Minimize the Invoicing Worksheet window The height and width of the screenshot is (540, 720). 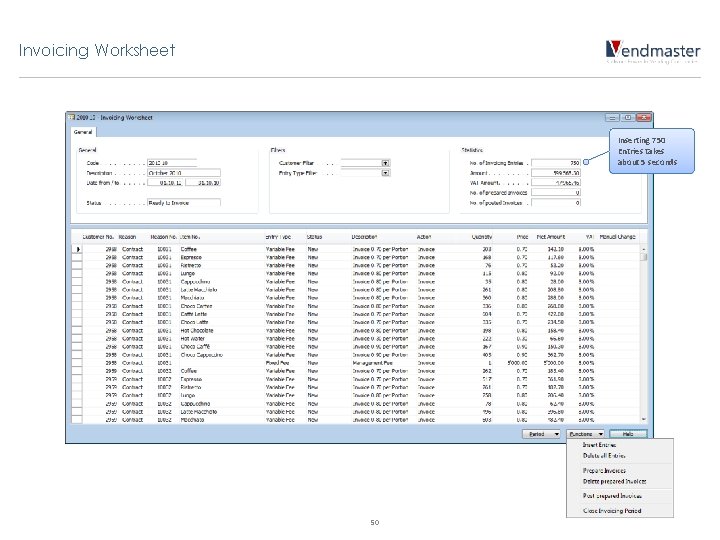(x=612, y=118)
